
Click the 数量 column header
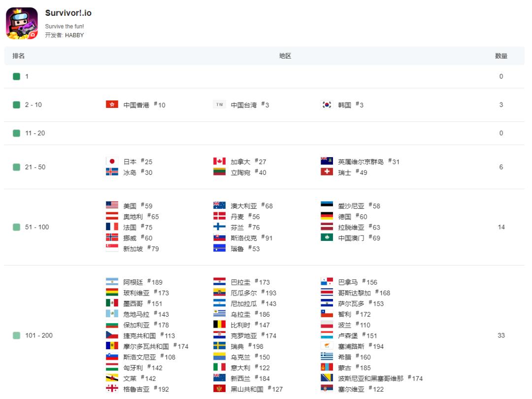[x=501, y=56]
